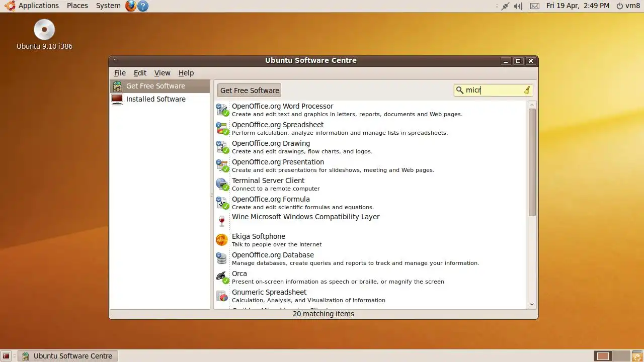This screenshot has height=362, width=644.
Task: Open the System menu in top panel
Action: [108, 6]
